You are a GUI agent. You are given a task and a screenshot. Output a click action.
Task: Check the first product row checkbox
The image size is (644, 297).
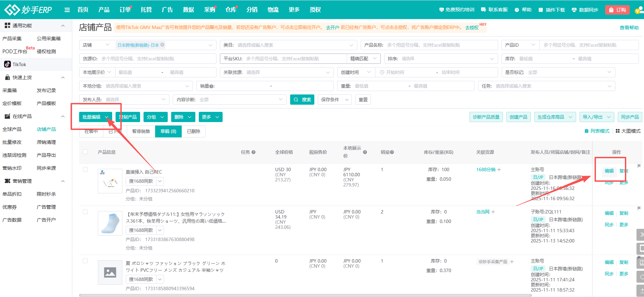pyautogui.click(x=85, y=169)
